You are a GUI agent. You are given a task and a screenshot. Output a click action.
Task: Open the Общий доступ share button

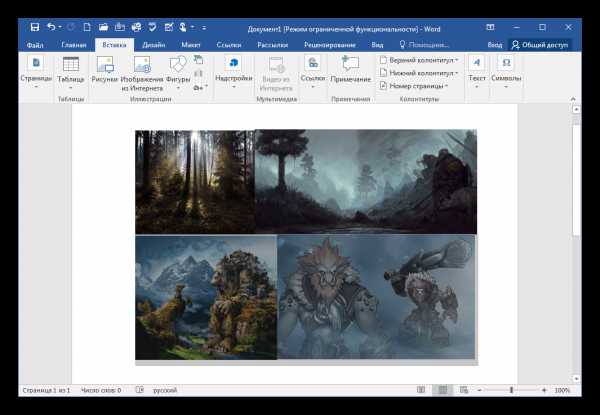click(540, 45)
